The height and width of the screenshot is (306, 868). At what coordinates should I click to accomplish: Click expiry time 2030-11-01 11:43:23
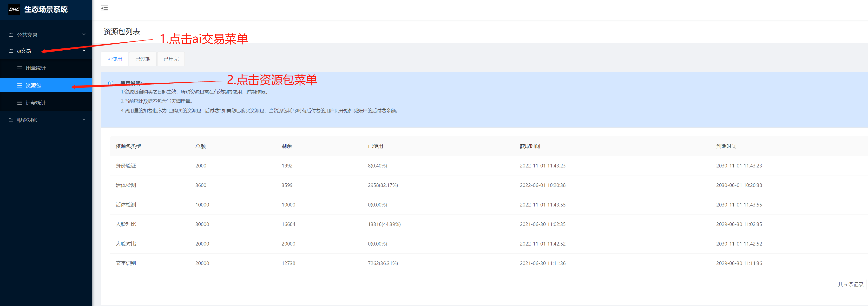[739, 166]
